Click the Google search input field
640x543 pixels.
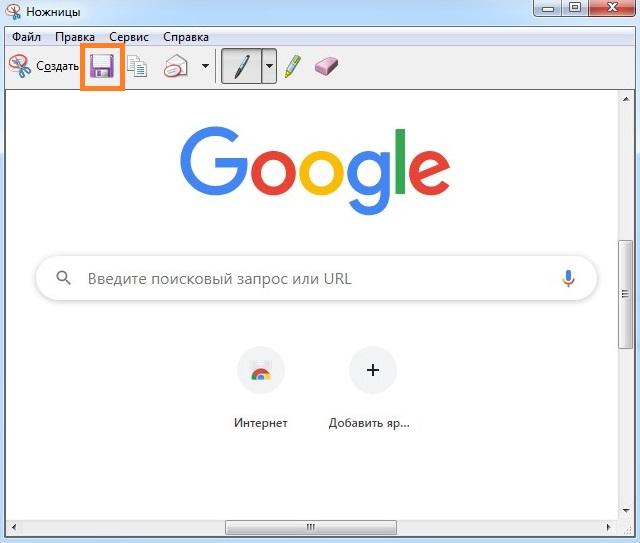coord(316,278)
